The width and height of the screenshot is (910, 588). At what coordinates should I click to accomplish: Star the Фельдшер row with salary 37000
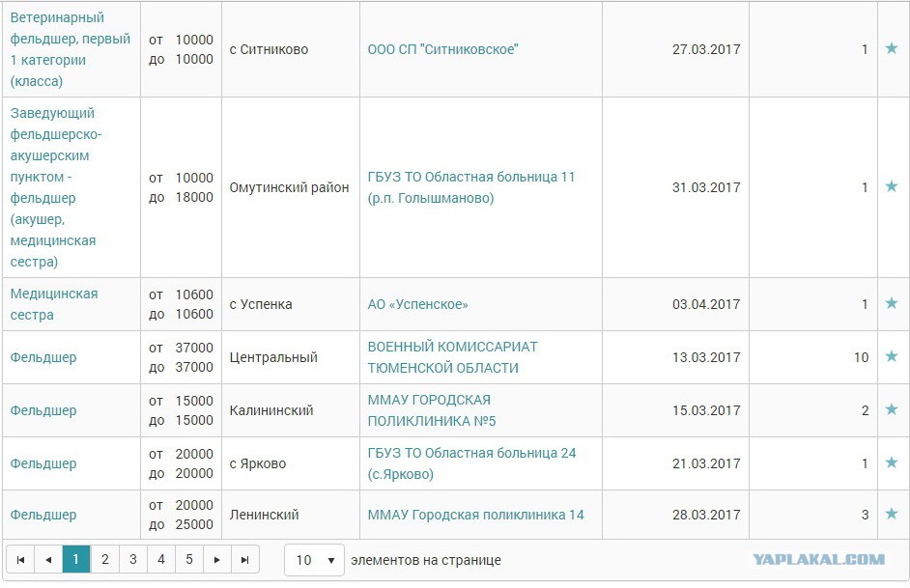(x=892, y=356)
